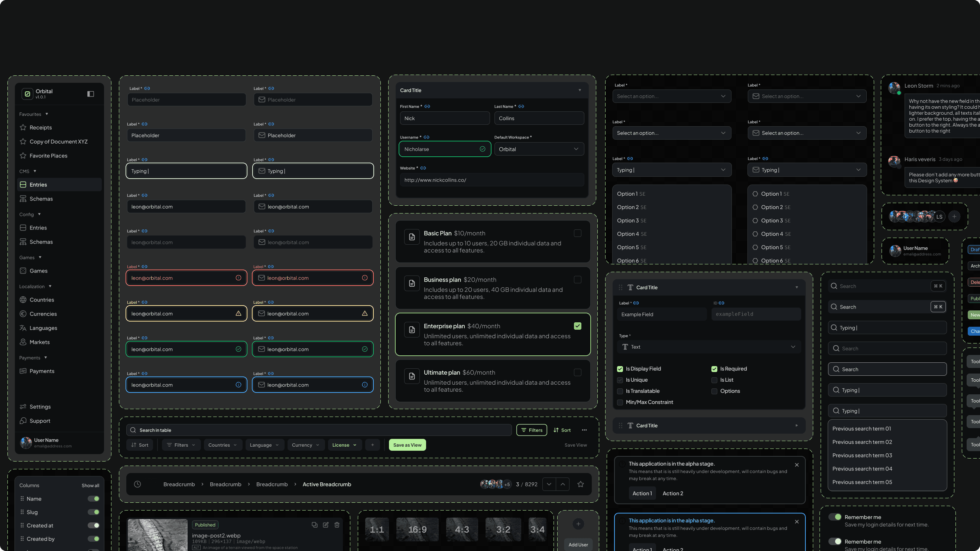Click the sidebar collapse icon next to Orbital
Screen dimensions: 980x551
click(x=91, y=94)
